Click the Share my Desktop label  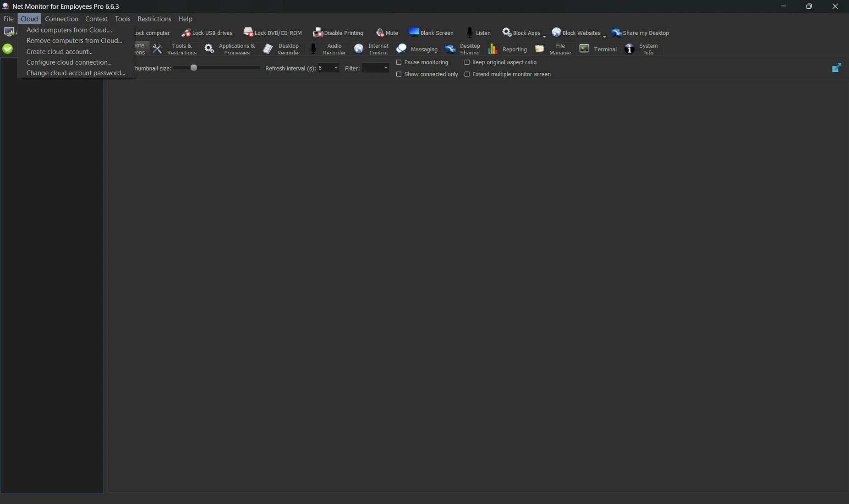(646, 33)
